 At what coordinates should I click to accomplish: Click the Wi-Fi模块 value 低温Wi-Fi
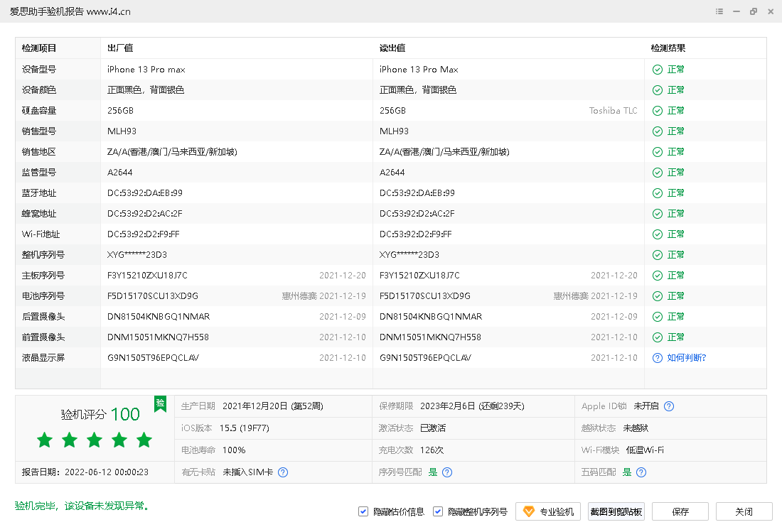(645, 450)
